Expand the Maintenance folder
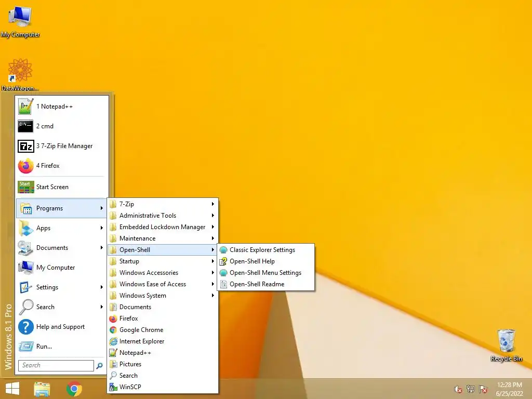The width and height of the screenshot is (532, 399). tap(163, 238)
